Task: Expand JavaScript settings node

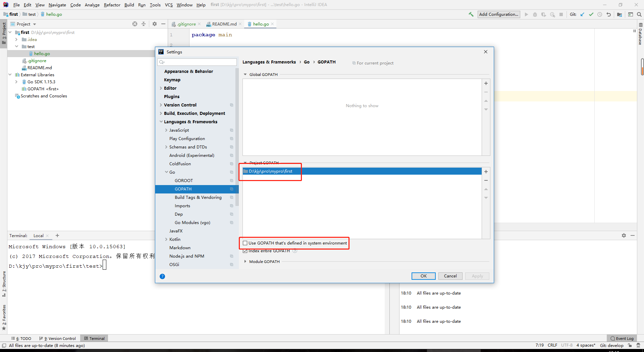Action: pyautogui.click(x=166, y=130)
